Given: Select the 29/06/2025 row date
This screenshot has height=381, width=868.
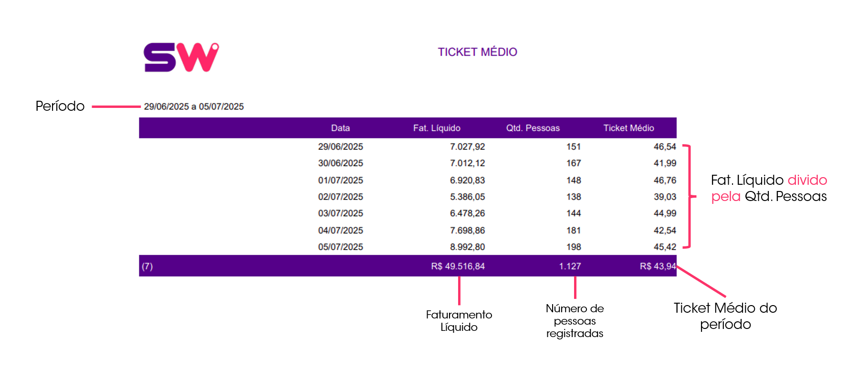Looking at the screenshot, I should tap(341, 147).
